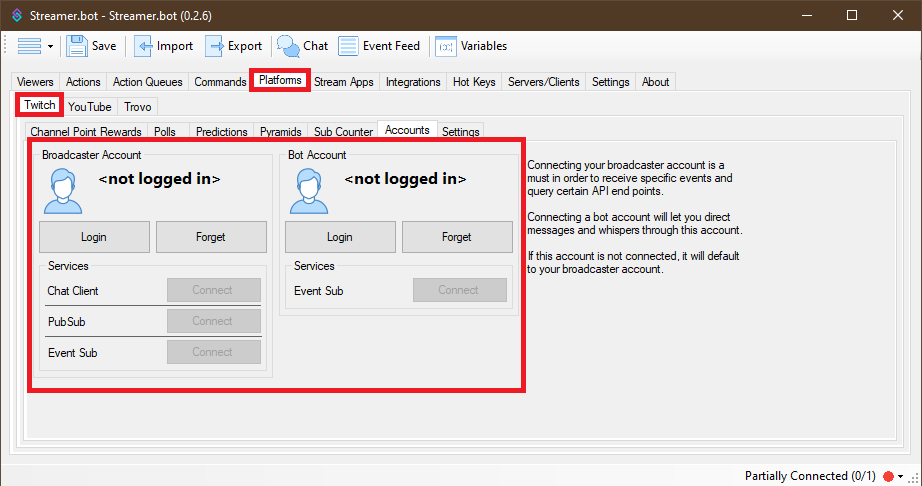Open the Predictions tab
This screenshot has width=922, height=486.
pyautogui.click(x=221, y=132)
